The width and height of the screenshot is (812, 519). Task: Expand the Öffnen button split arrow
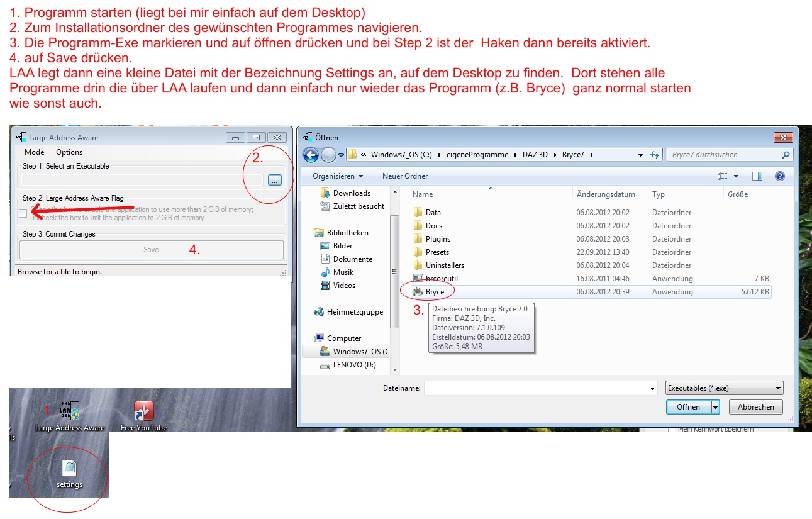pos(715,407)
